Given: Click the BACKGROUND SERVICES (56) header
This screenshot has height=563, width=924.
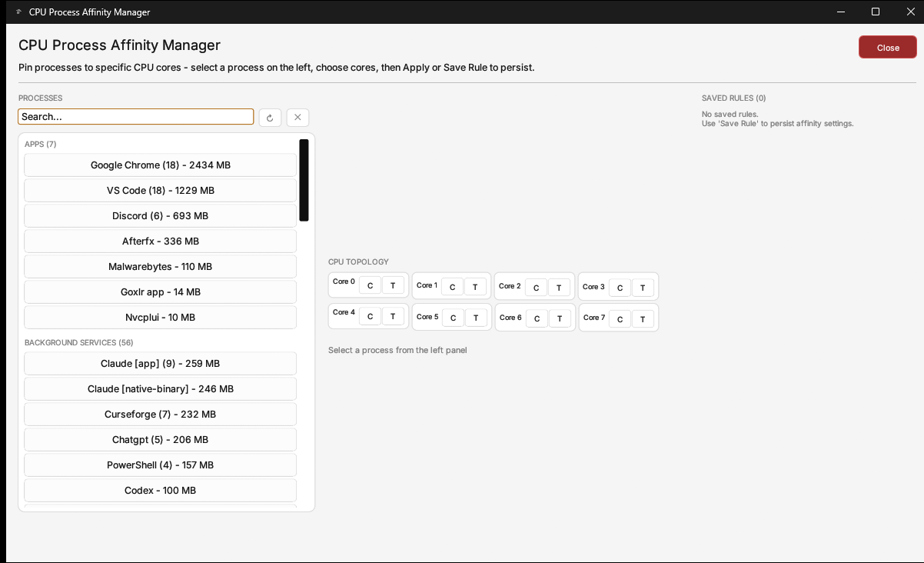Looking at the screenshot, I should (78, 342).
